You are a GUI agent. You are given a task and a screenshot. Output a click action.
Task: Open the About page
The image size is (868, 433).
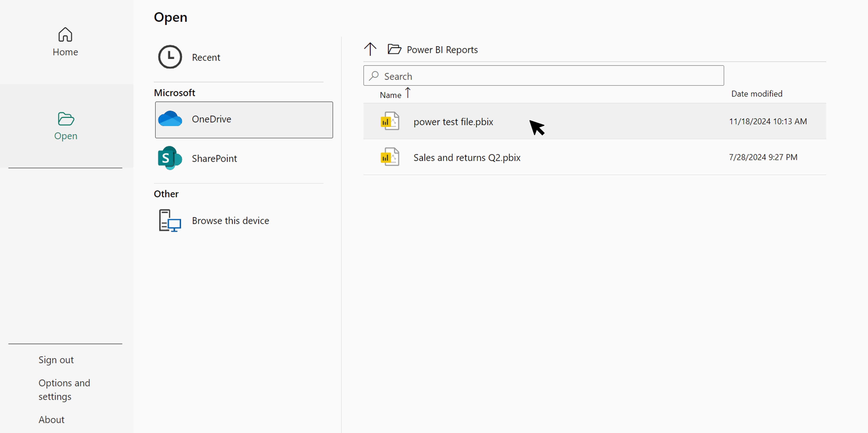coord(51,420)
